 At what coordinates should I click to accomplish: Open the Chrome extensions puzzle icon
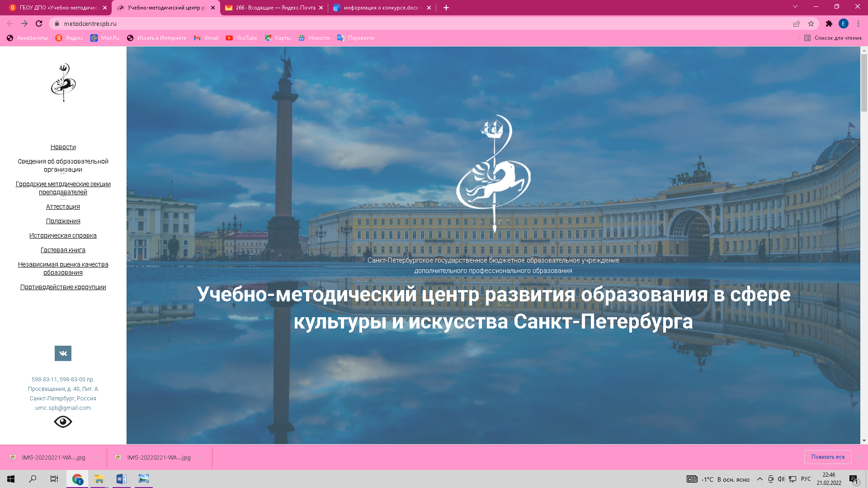829,23
